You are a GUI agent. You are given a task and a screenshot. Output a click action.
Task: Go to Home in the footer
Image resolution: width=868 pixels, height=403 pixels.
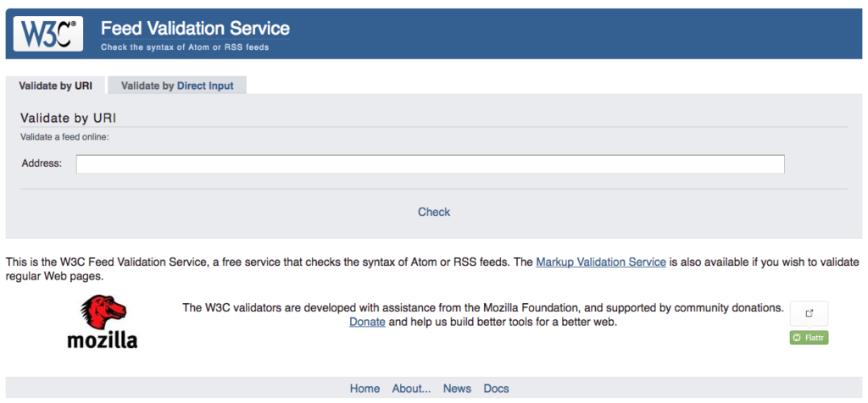pyautogui.click(x=364, y=389)
